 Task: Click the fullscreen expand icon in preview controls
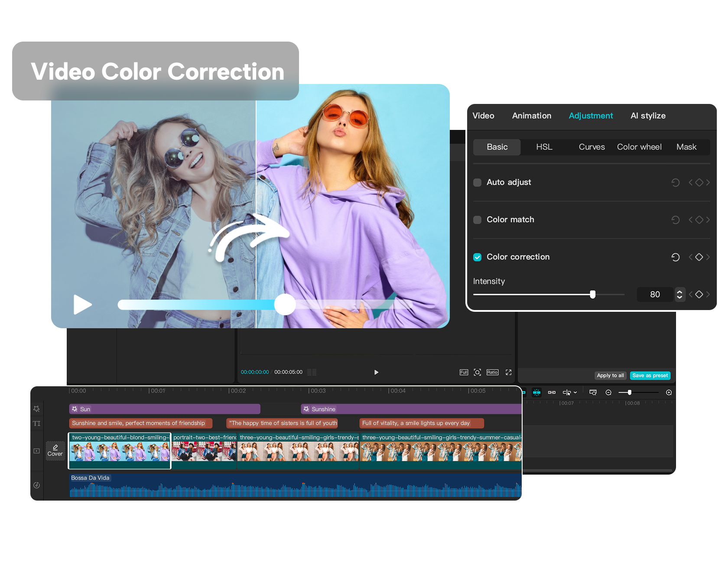click(508, 372)
